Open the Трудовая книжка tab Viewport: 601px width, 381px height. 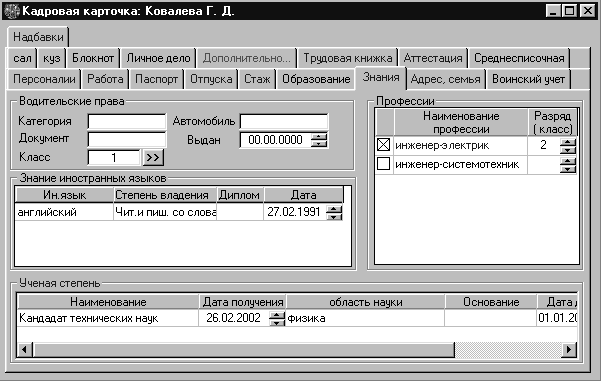coord(348,58)
